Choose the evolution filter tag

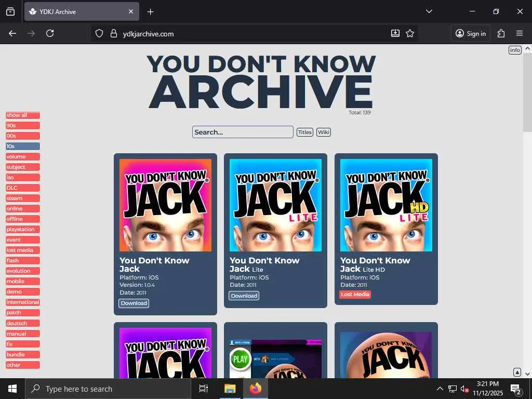(23, 271)
